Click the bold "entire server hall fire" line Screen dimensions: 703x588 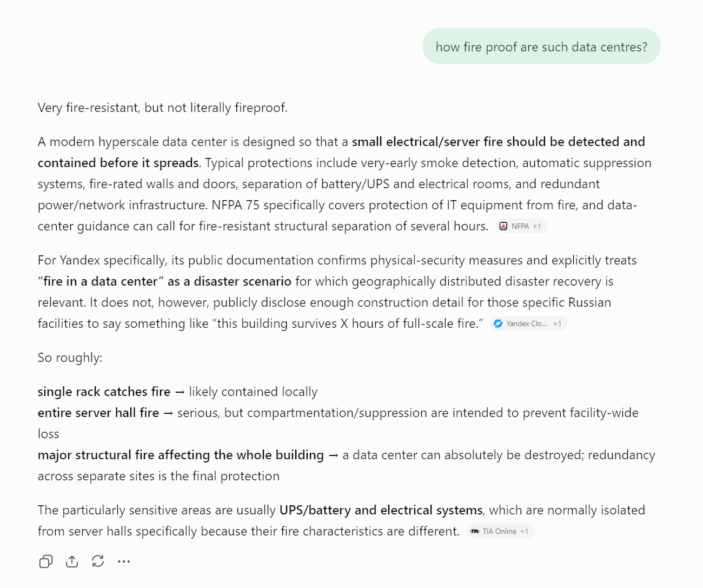[x=98, y=413]
